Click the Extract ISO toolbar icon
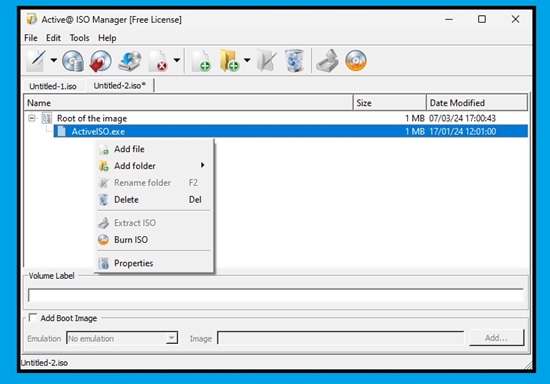 click(x=327, y=61)
